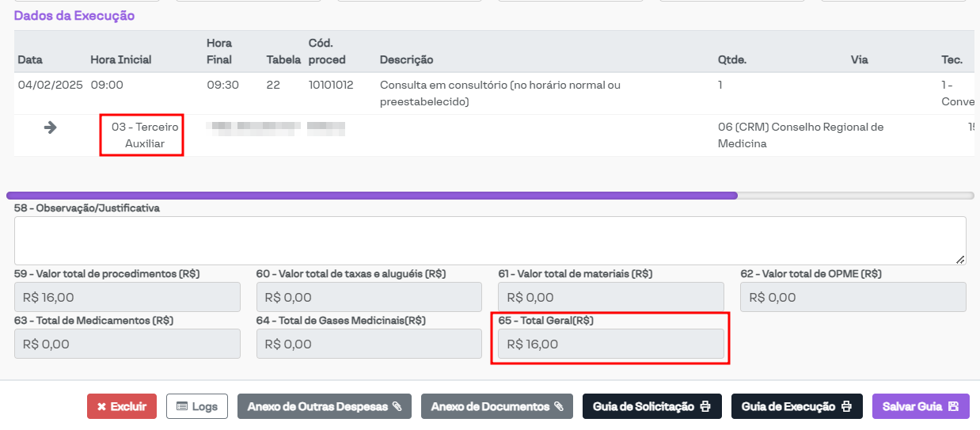Screen dimensions: 980x430
Task: Click the Descrição column header
Action: pos(406,60)
